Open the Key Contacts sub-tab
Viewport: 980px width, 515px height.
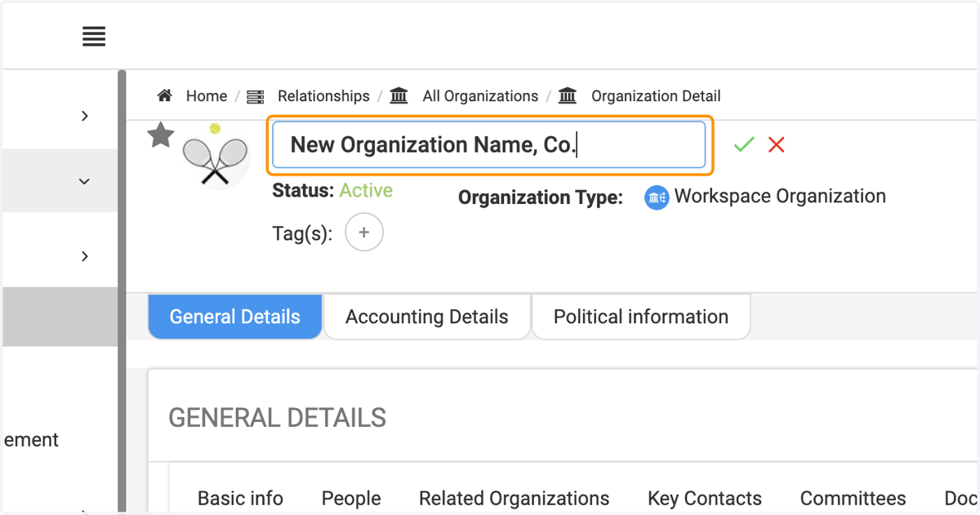(x=705, y=499)
